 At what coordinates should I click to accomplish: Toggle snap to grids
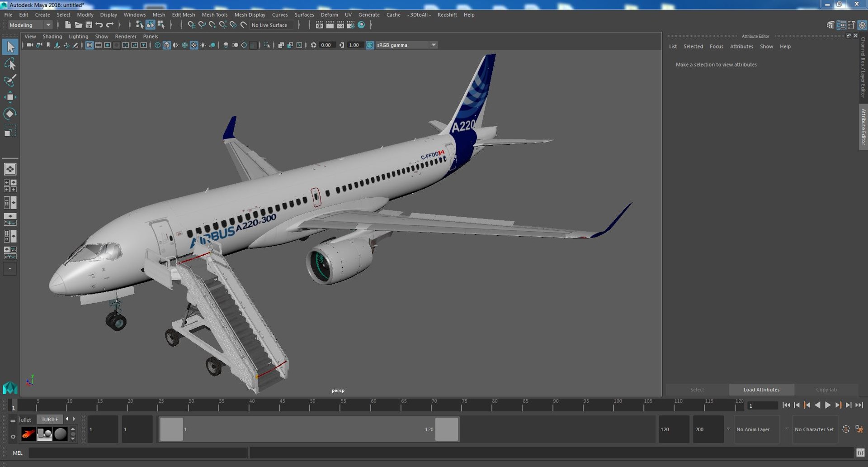[191, 25]
